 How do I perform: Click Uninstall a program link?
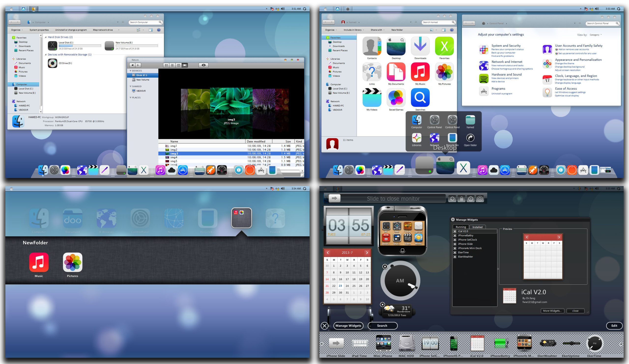click(502, 94)
